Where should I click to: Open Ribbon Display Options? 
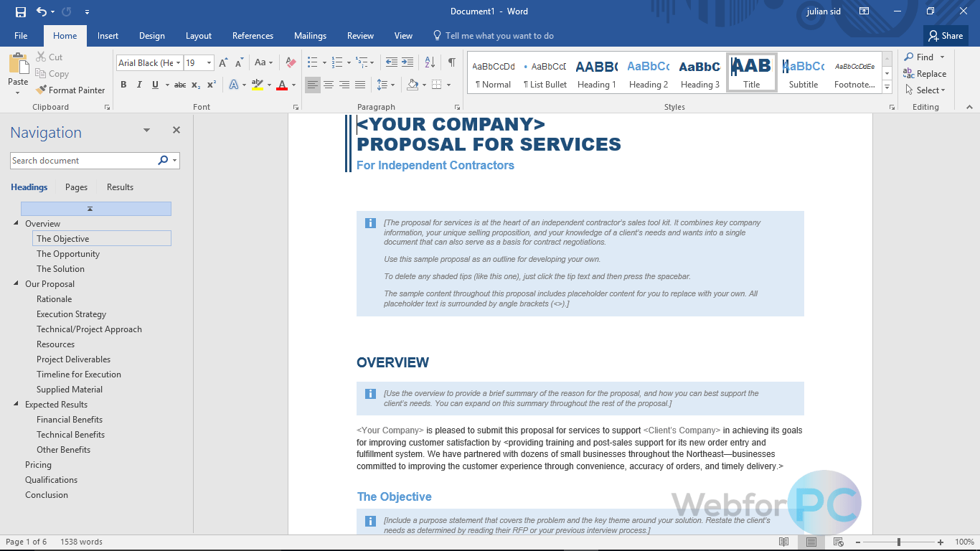864,11
